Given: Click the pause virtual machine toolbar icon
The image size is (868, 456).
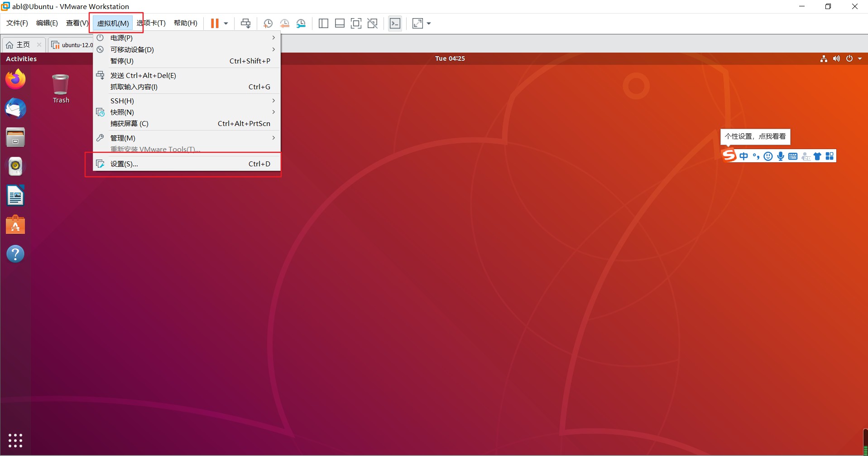Looking at the screenshot, I should 215,23.
